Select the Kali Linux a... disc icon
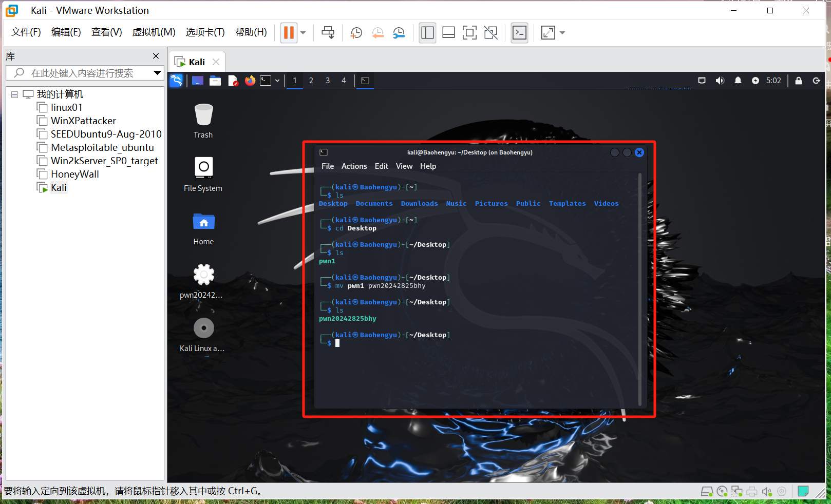 point(202,335)
